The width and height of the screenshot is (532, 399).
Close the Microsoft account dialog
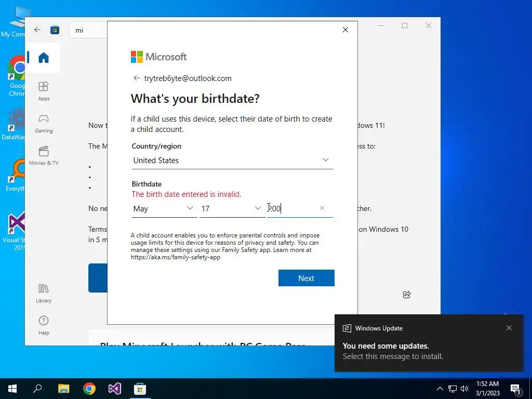pos(345,30)
